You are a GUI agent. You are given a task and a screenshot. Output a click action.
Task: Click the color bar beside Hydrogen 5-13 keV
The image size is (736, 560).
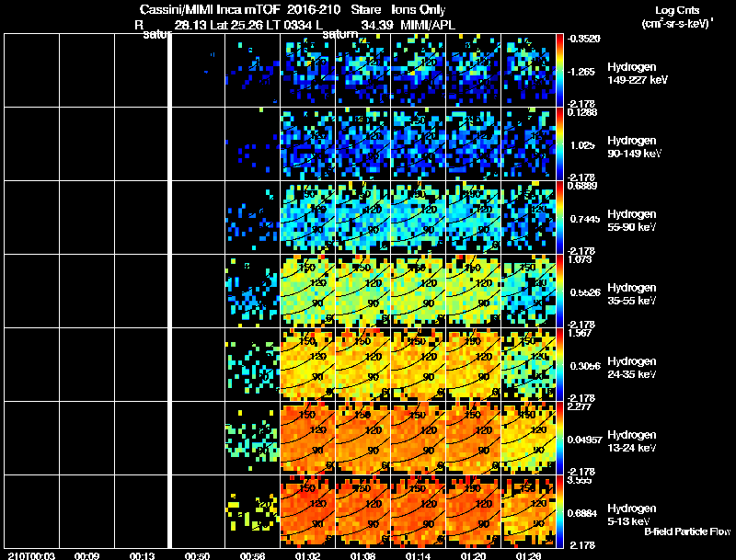click(x=559, y=512)
